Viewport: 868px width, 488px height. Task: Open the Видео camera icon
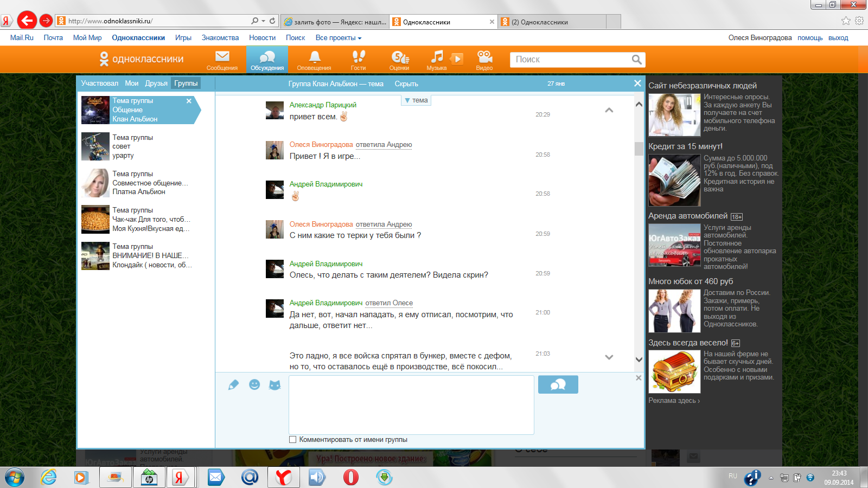coord(484,60)
